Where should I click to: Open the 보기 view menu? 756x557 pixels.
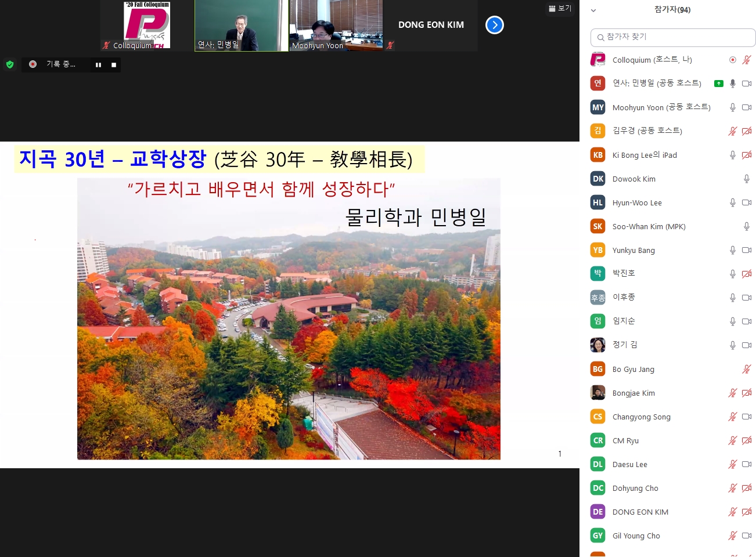click(560, 8)
